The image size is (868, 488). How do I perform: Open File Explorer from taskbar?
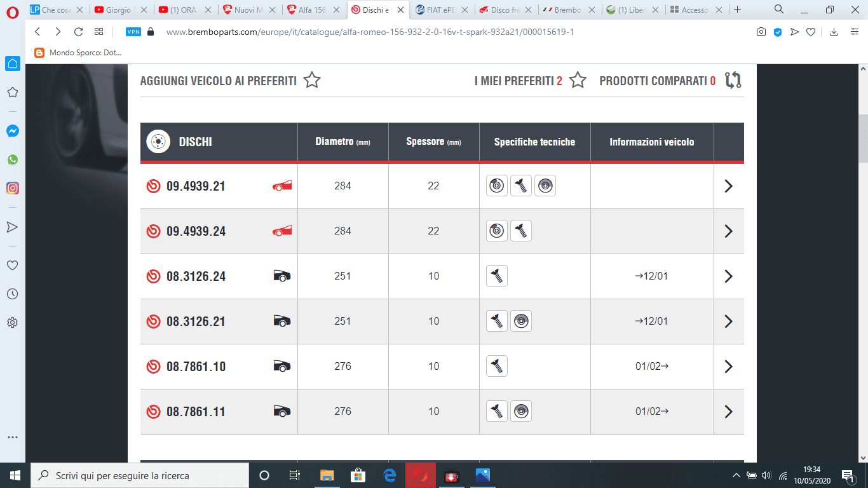pyautogui.click(x=327, y=475)
